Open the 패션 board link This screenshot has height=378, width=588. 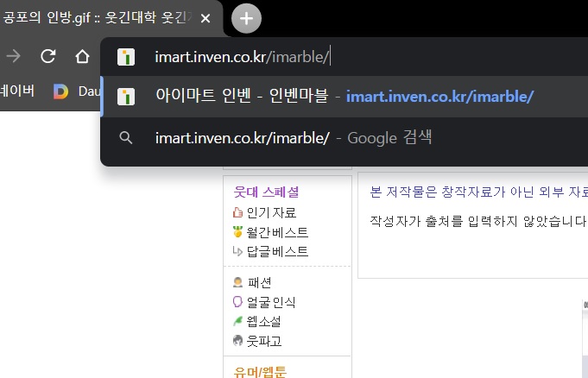point(259,282)
